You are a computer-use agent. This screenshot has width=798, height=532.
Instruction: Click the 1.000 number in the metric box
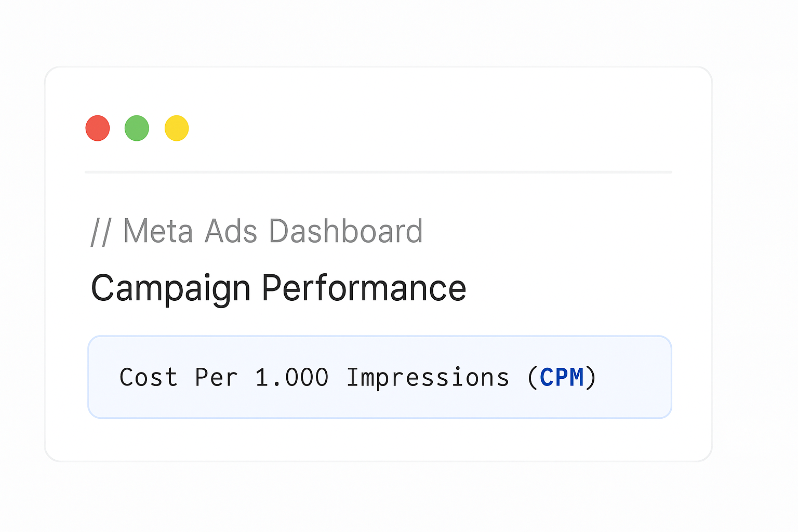coord(291,377)
